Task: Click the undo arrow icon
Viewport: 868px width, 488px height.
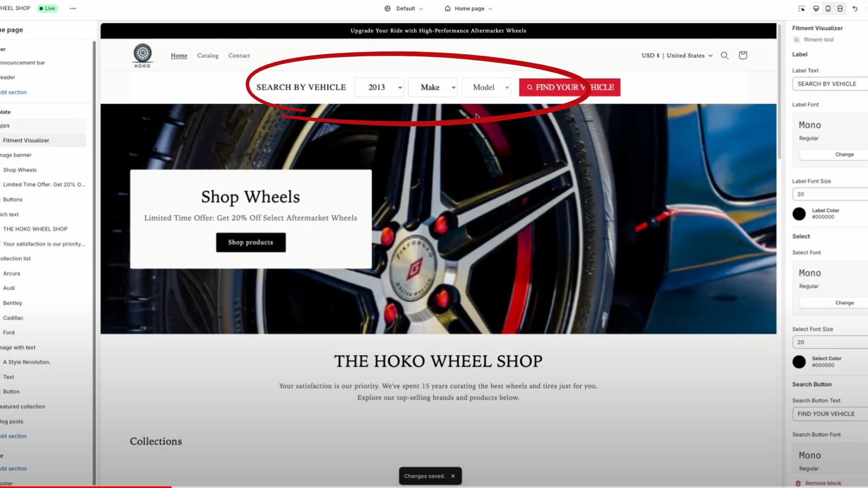Action: click(x=855, y=9)
